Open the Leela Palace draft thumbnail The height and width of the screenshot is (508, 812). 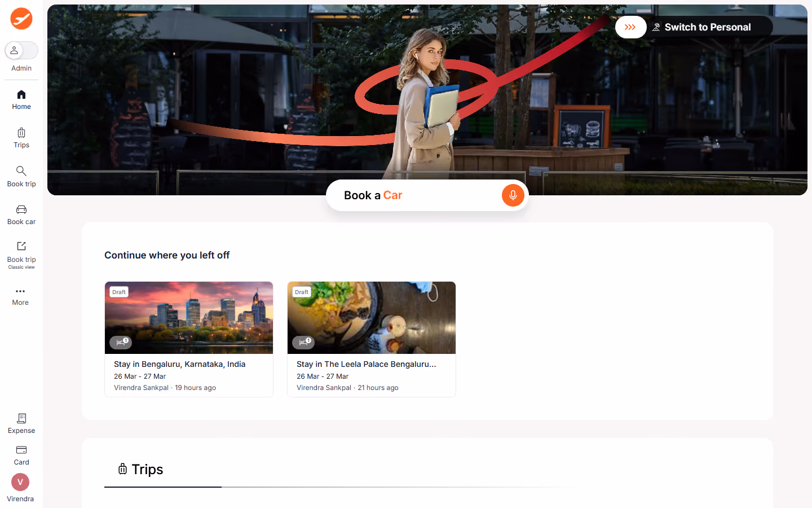(372, 318)
